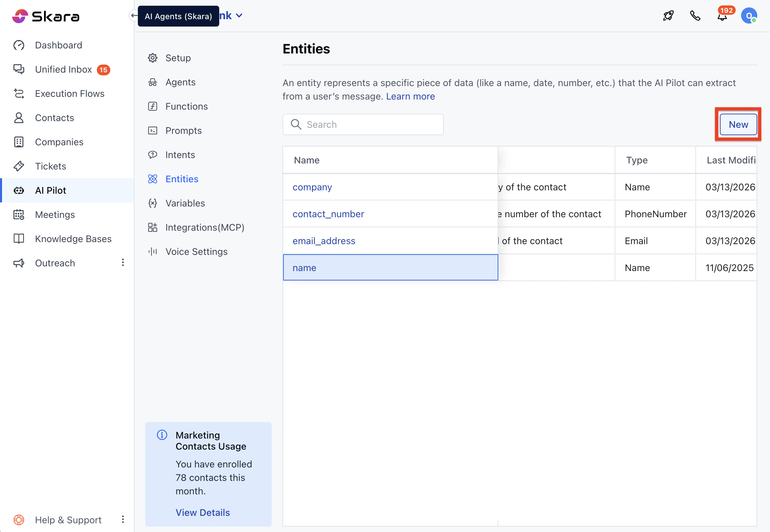Open the phone dialer icon

point(695,16)
